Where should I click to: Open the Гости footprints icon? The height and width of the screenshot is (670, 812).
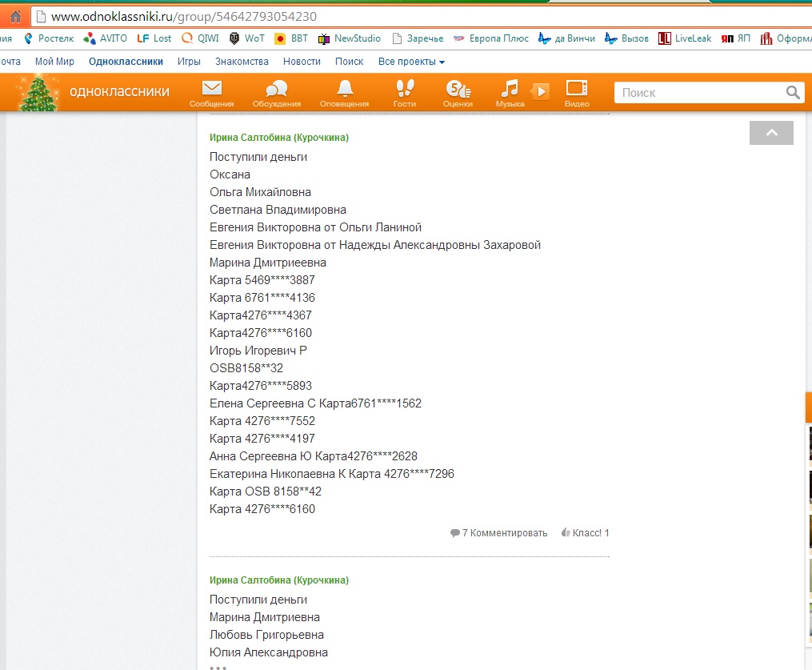[405, 90]
